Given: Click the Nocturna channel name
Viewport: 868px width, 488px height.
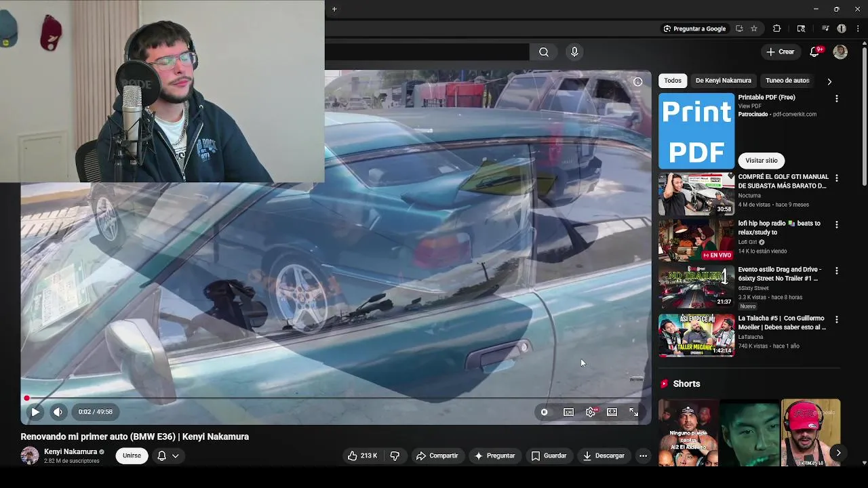Looking at the screenshot, I should 749,195.
